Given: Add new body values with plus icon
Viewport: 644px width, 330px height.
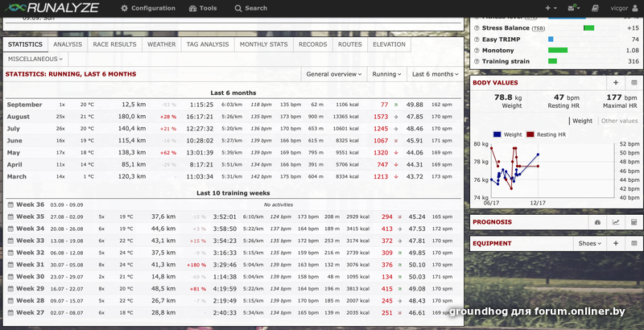Looking at the screenshot, I should click(x=616, y=83).
